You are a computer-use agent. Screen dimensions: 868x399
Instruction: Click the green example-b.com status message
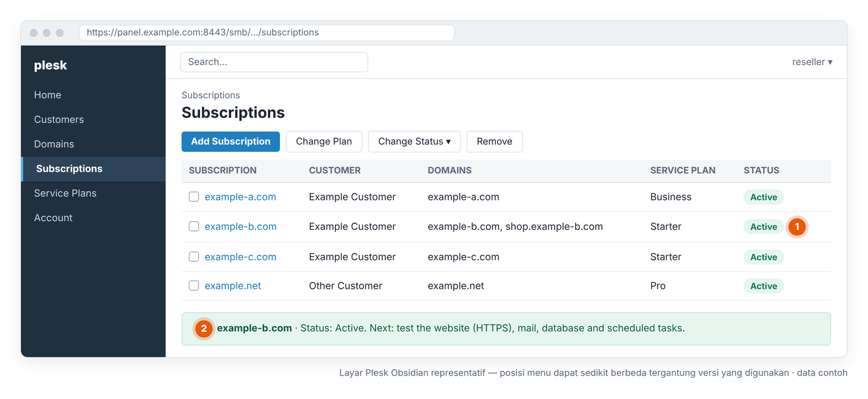(x=506, y=329)
